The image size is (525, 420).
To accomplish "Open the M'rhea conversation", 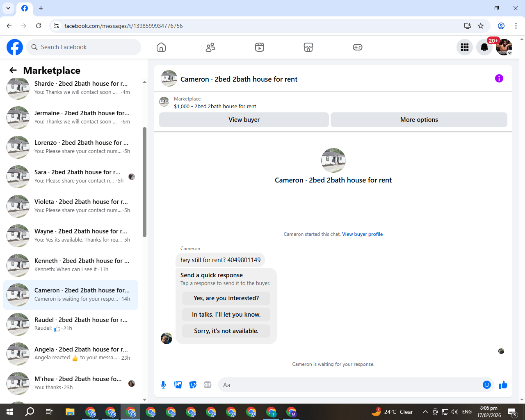I will coord(71,383).
